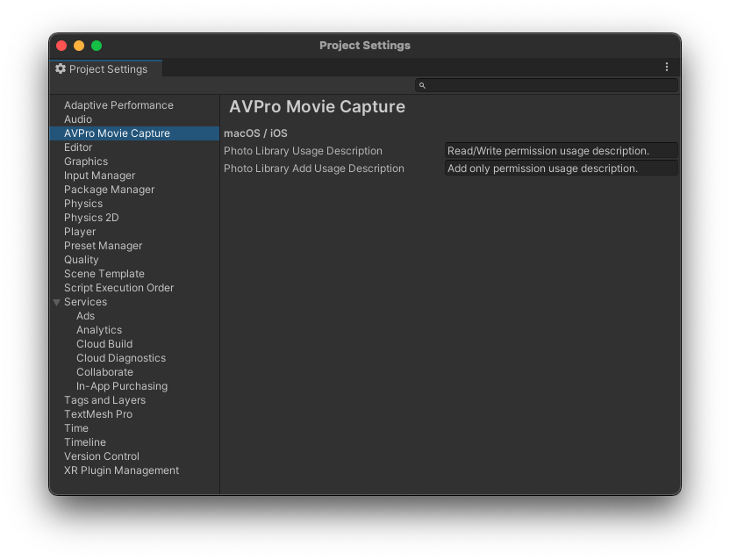
Task: Select Analytics service settings
Action: point(99,330)
